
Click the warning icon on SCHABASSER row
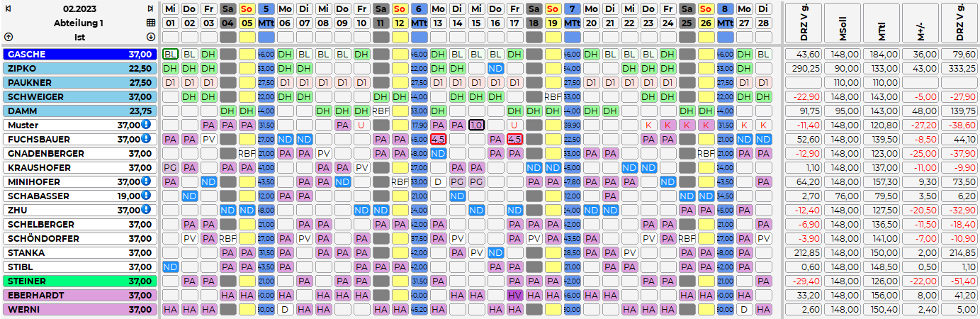coord(146,196)
